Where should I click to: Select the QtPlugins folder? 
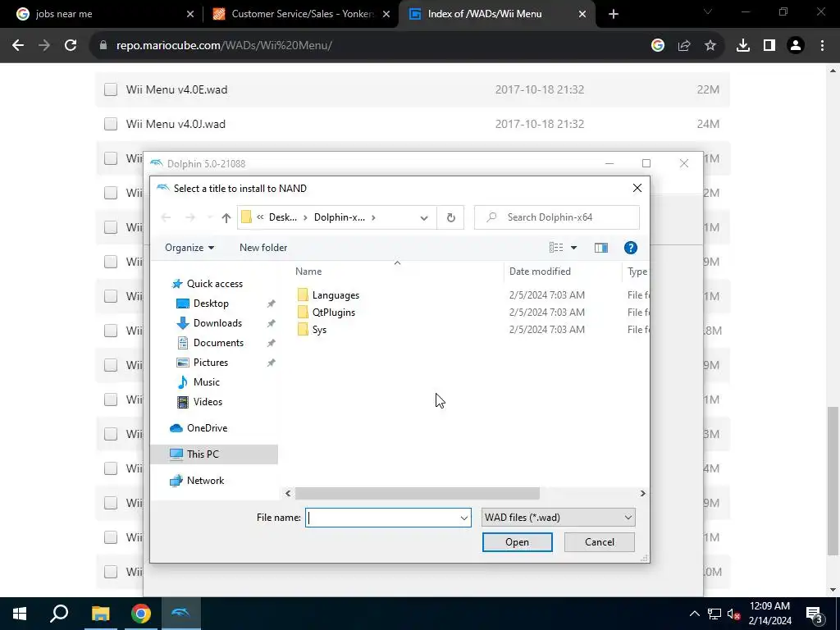pyautogui.click(x=334, y=313)
